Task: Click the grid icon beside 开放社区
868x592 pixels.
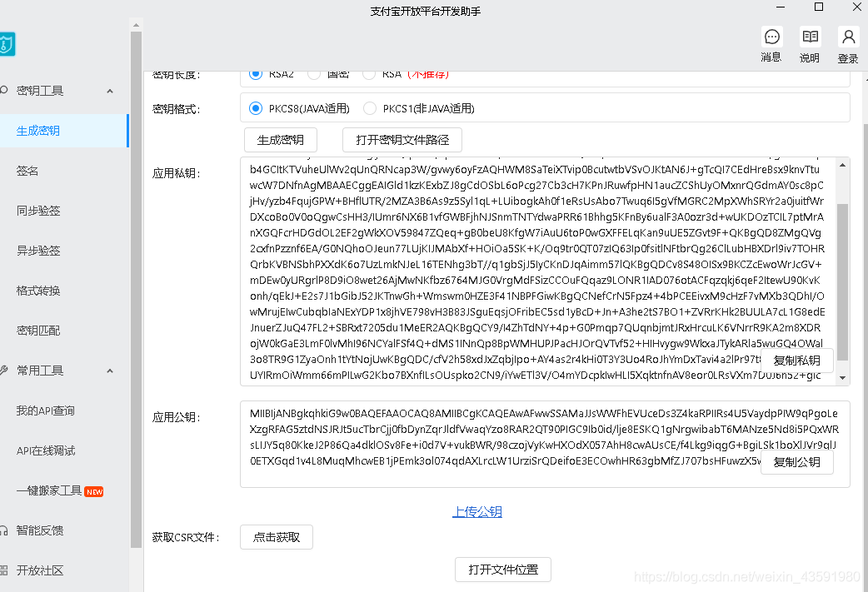Action: [x=4, y=570]
